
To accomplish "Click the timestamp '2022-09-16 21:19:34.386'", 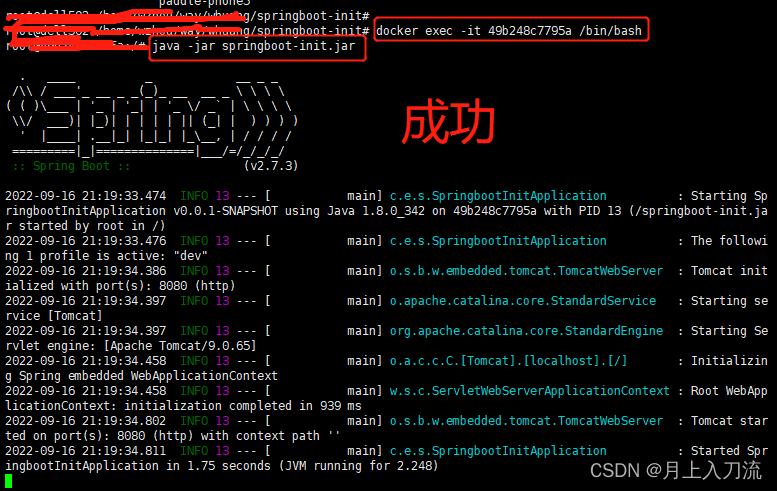I will click(85, 271).
